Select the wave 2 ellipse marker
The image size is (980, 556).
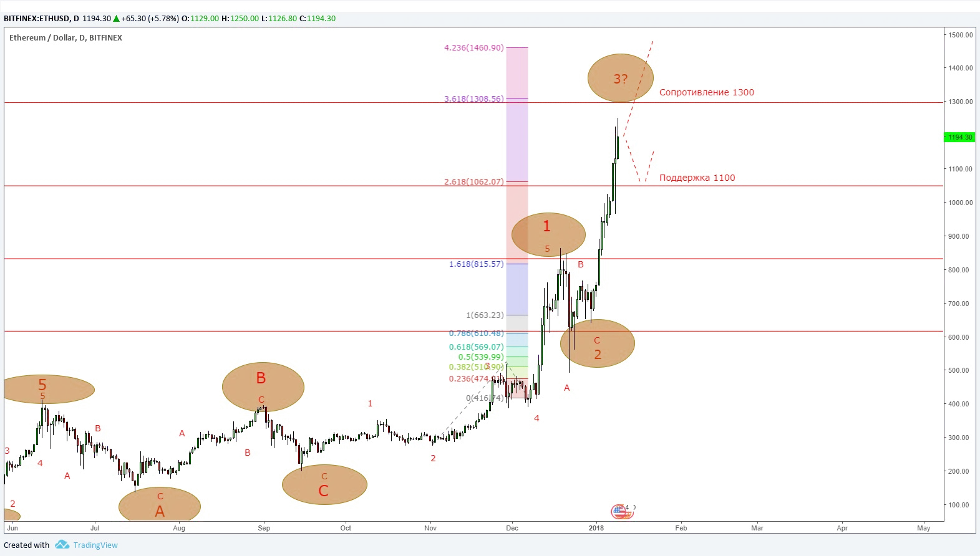point(597,343)
